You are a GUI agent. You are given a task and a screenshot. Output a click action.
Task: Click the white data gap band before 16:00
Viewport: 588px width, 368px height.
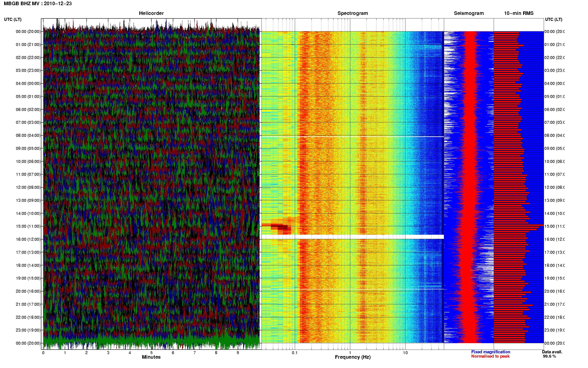353,237
